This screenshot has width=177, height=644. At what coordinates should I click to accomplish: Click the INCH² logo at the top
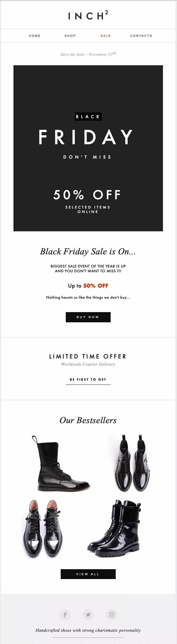[89, 16]
